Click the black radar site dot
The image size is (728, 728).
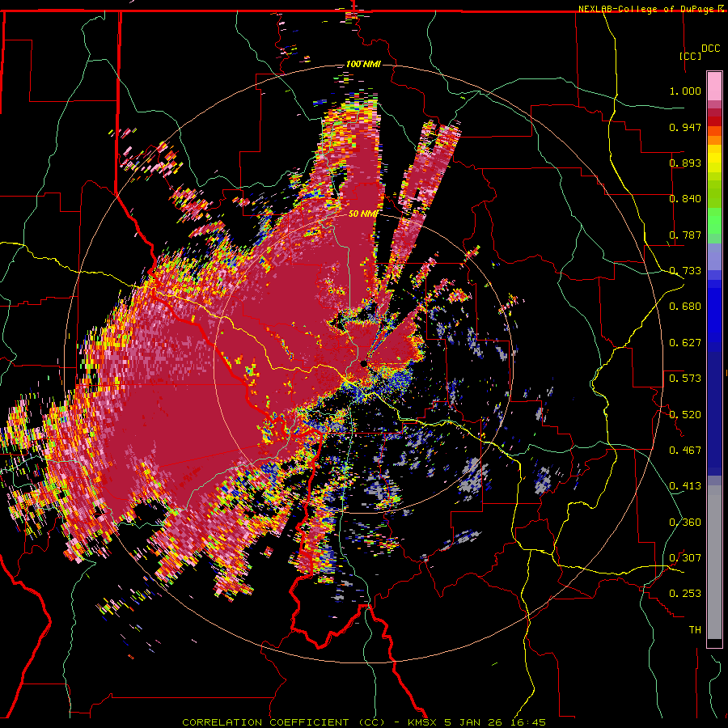(x=364, y=363)
